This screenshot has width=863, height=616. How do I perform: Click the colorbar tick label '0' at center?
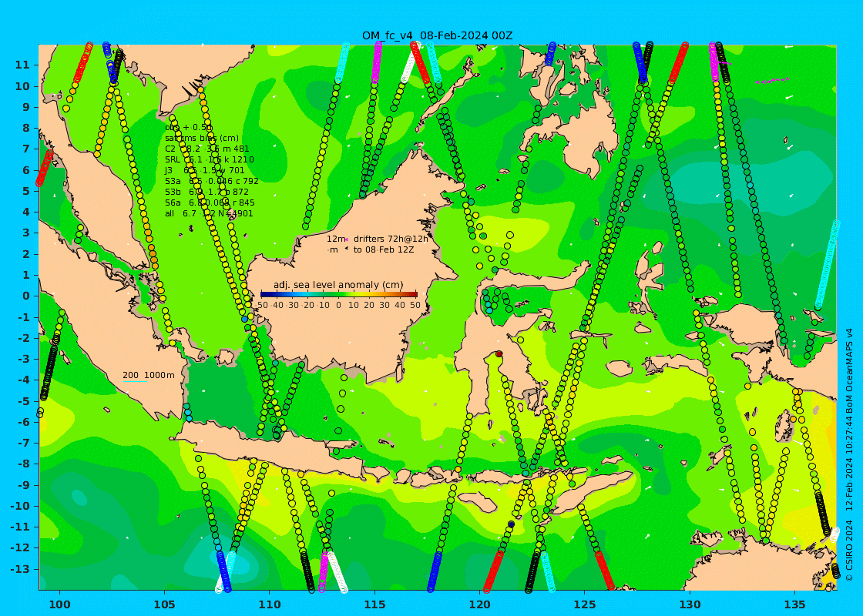338,305
